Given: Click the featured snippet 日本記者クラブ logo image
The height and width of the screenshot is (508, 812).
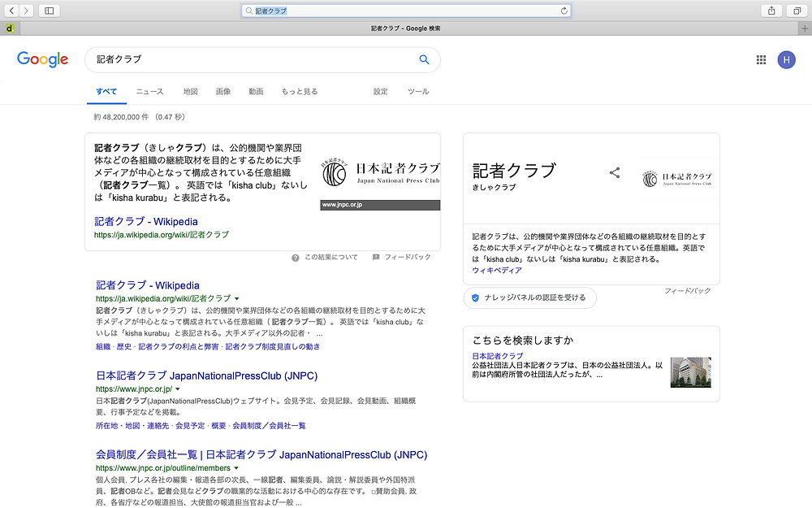Looking at the screenshot, I should 381,174.
